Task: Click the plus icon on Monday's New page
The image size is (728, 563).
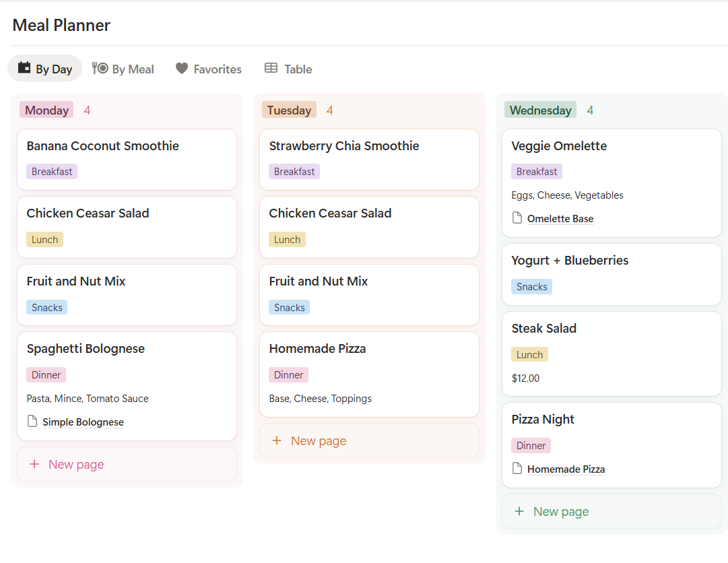Action: tap(34, 464)
